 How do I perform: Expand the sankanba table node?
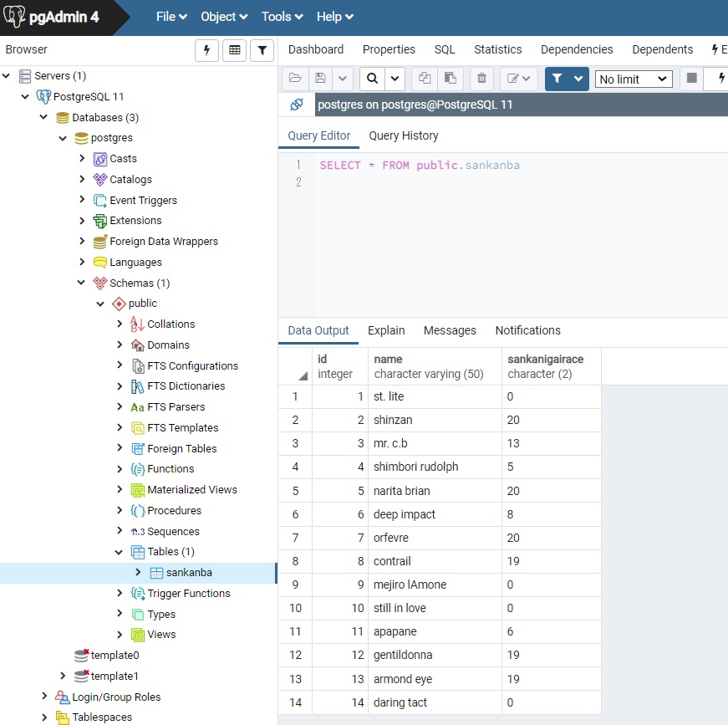click(138, 572)
